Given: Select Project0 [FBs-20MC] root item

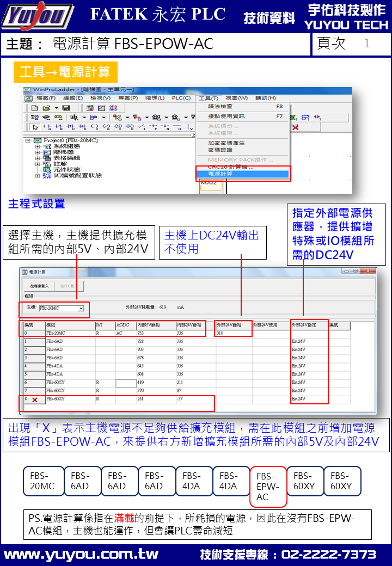Looking at the screenshot, I should 71,140.
